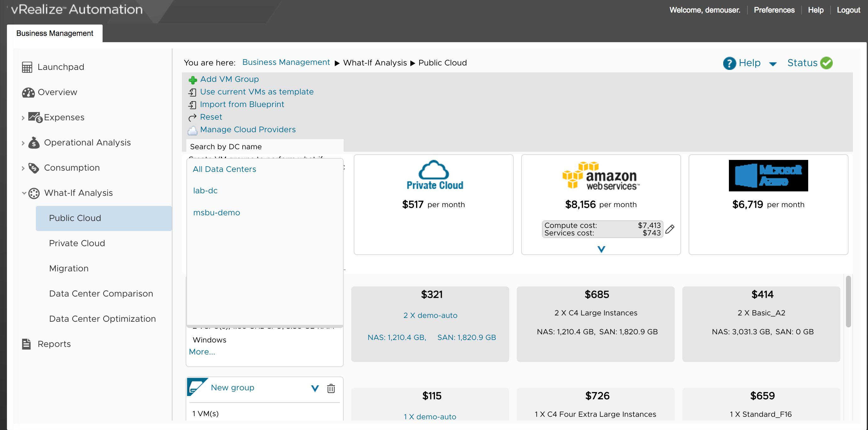Click the Reset icon
Image resolution: width=868 pixels, height=430 pixels.
[193, 116]
